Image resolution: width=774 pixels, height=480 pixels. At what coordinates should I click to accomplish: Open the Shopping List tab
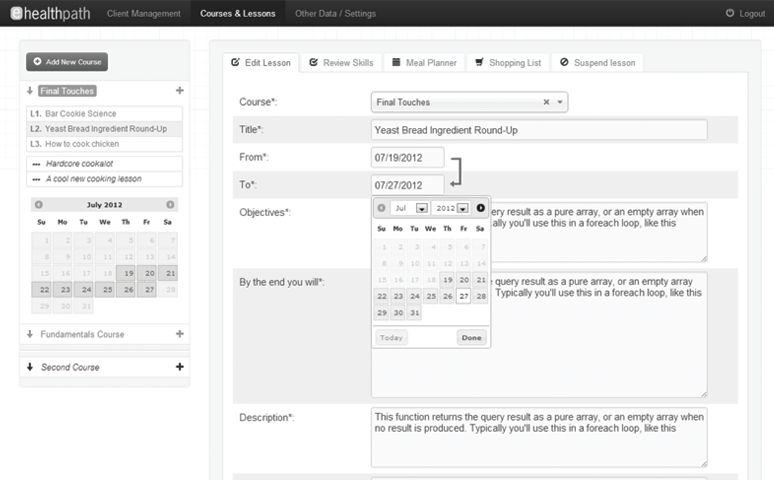(508, 62)
